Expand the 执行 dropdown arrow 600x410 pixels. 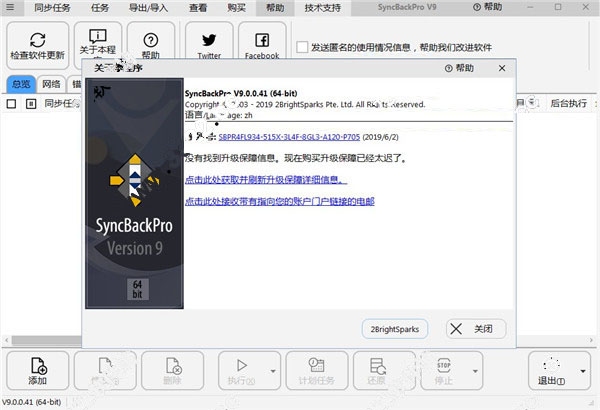[273, 371]
